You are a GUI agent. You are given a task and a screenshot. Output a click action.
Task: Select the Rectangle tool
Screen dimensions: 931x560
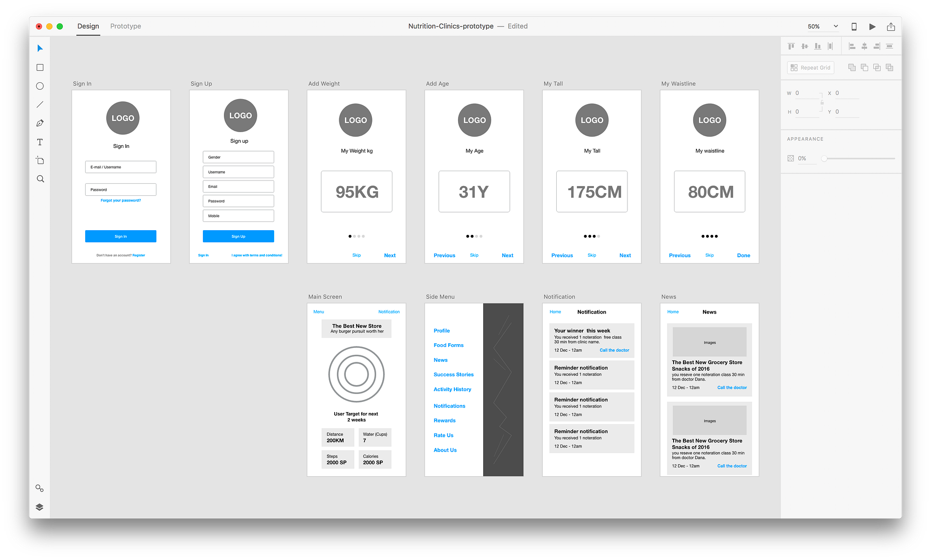coord(40,67)
